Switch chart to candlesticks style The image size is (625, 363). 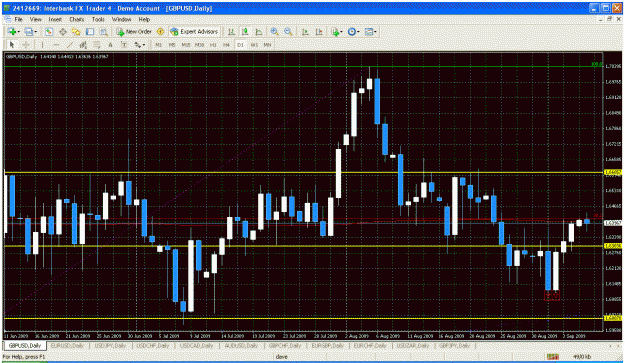(x=245, y=32)
